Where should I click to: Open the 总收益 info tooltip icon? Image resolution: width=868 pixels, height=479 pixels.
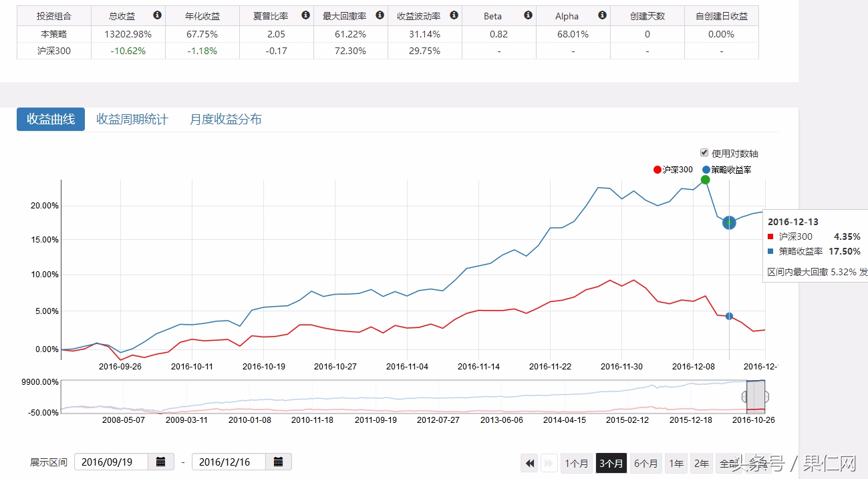pyautogui.click(x=158, y=15)
